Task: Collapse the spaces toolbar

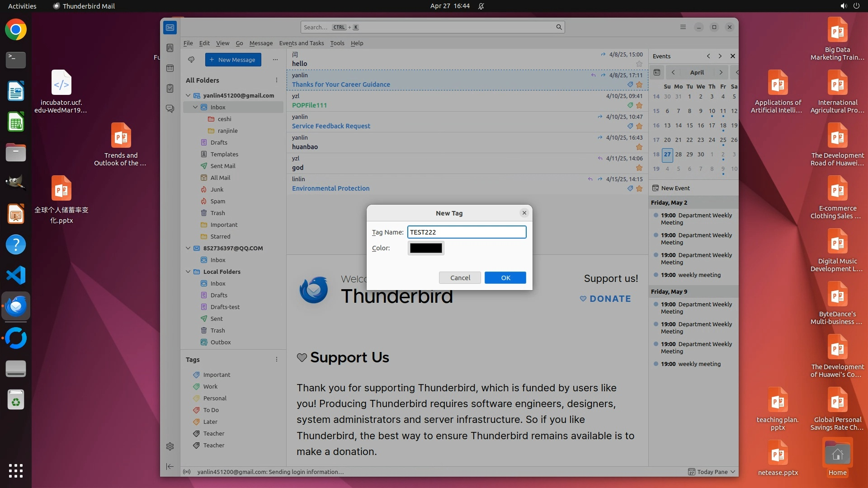Action: point(170,466)
